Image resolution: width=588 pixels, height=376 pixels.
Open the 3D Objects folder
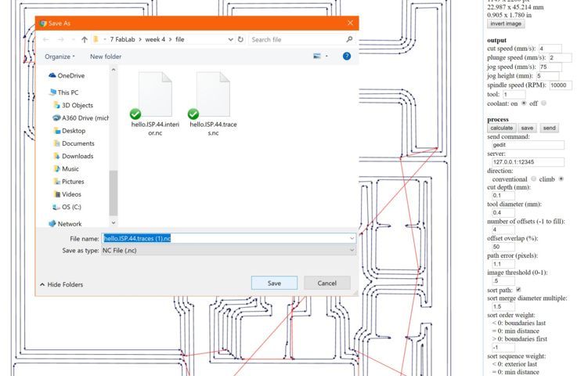click(x=74, y=105)
